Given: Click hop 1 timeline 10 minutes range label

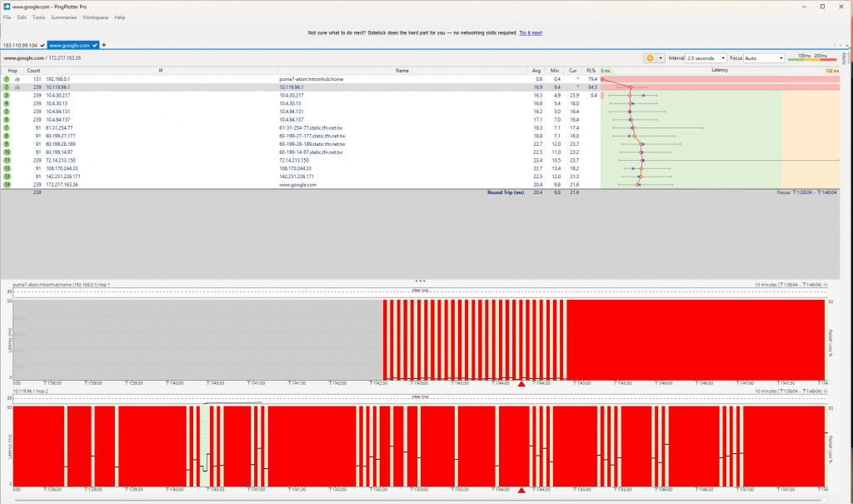Looking at the screenshot, I should (788, 285).
